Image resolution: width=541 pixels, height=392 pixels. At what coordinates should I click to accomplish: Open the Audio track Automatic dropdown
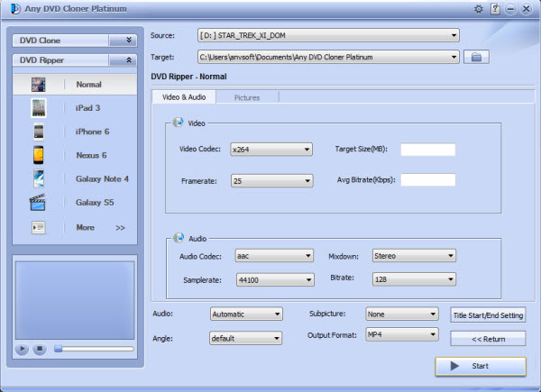[x=246, y=315]
